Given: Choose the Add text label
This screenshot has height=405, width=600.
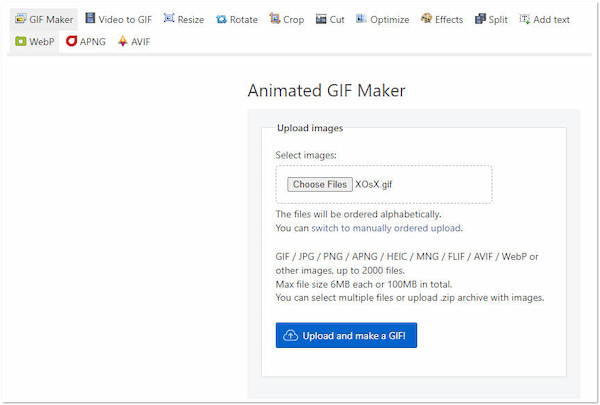Looking at the screenshot, I should pos(551,20).
